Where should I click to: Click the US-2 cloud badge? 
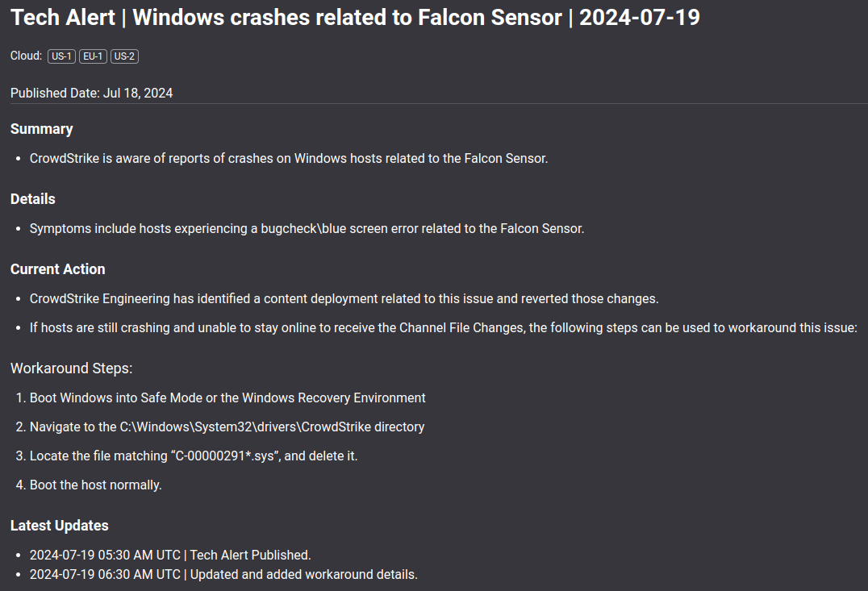coord(124,56)
